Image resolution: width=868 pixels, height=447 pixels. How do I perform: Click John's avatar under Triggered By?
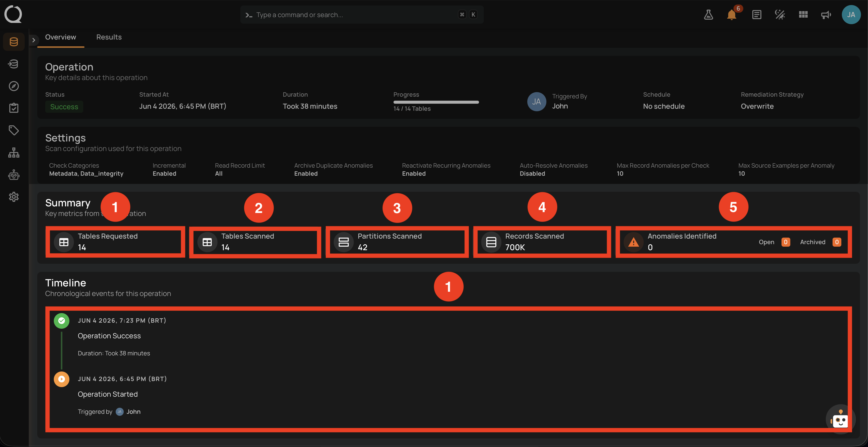536,101
